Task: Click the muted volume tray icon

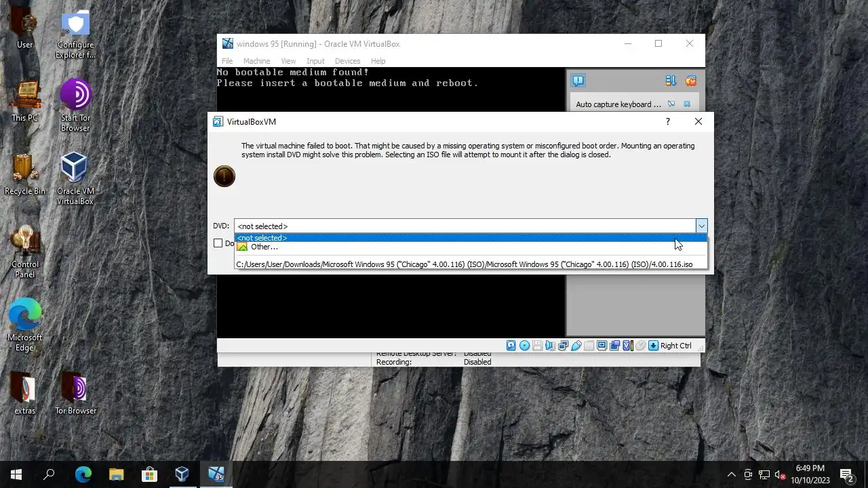Action: click(x=781, y=474)
